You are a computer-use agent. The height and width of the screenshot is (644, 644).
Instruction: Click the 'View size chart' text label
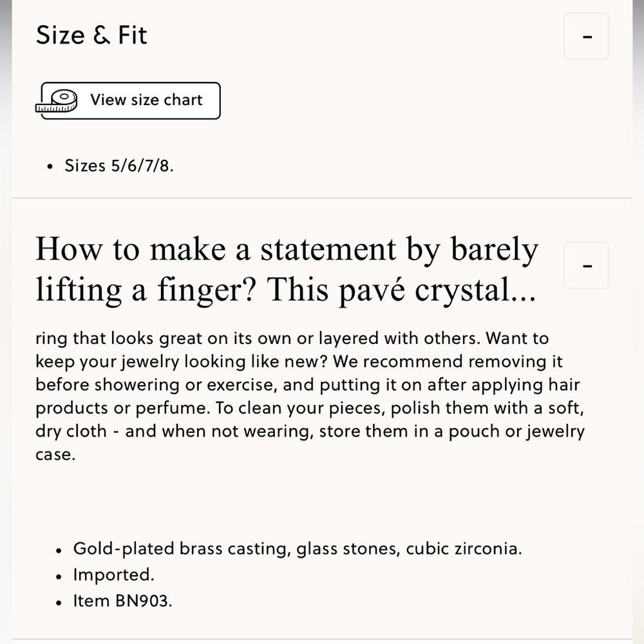point(147,100)
